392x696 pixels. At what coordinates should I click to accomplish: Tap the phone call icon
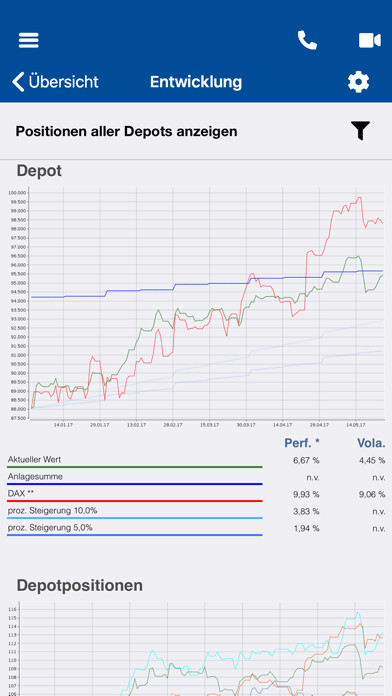coord(307,40)
